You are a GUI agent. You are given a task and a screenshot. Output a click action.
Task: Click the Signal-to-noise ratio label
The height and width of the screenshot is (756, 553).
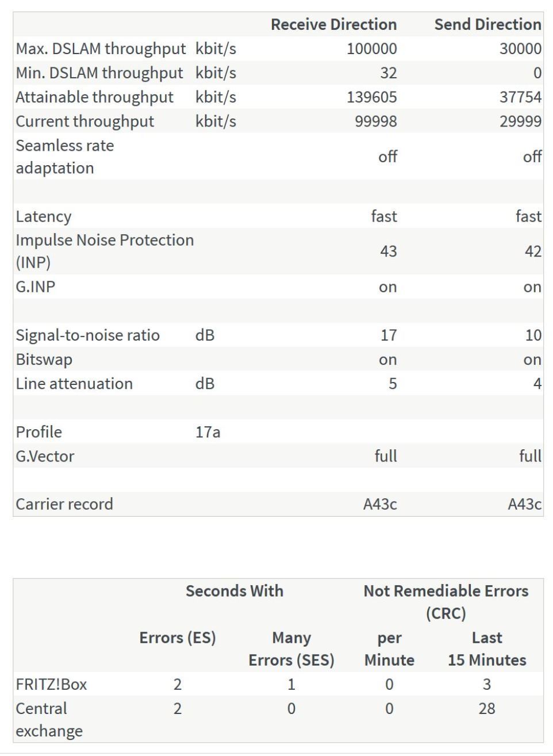pos(87,335)
